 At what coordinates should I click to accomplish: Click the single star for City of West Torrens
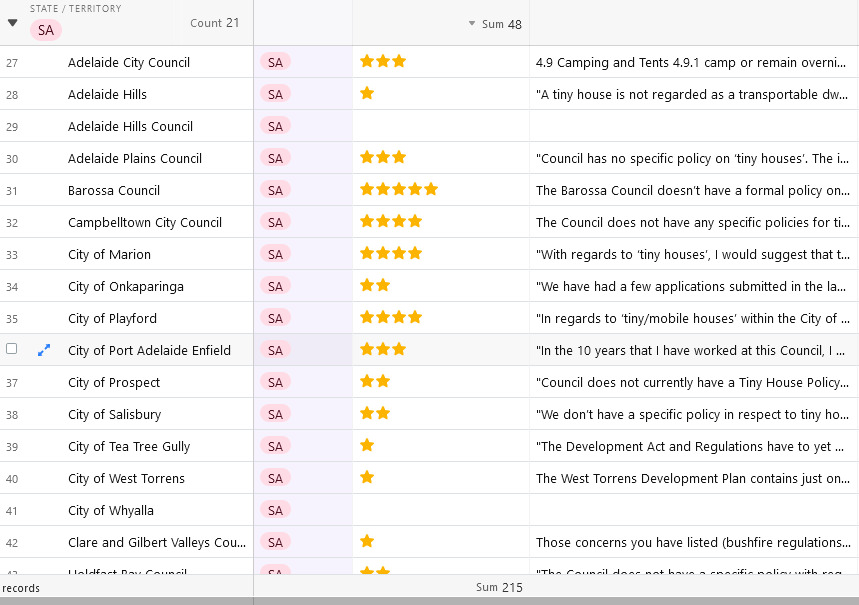[x=367, y=478]
